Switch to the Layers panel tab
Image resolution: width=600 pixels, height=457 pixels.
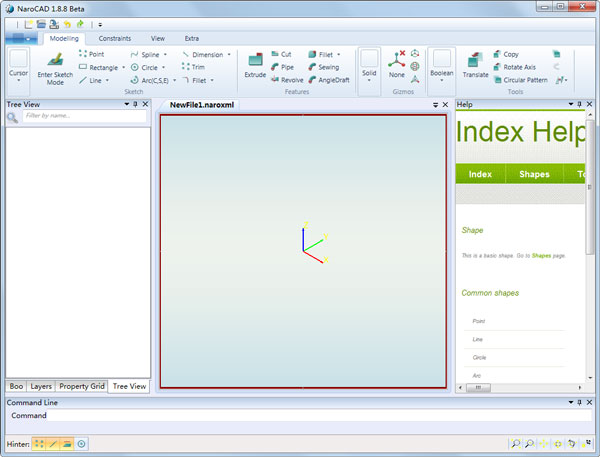pyautogui.click(x=41, y=387)
